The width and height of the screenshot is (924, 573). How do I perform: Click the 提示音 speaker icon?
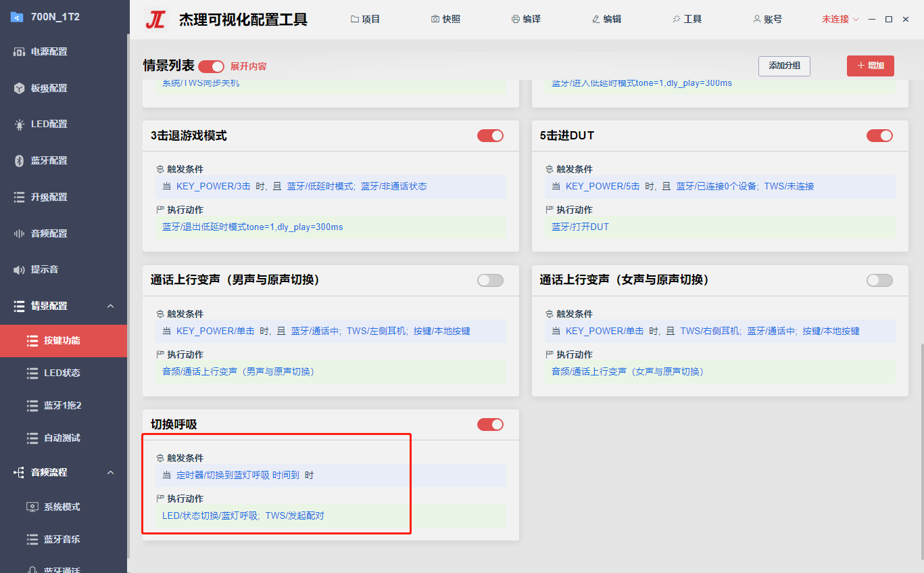click(x=20, y=270)
